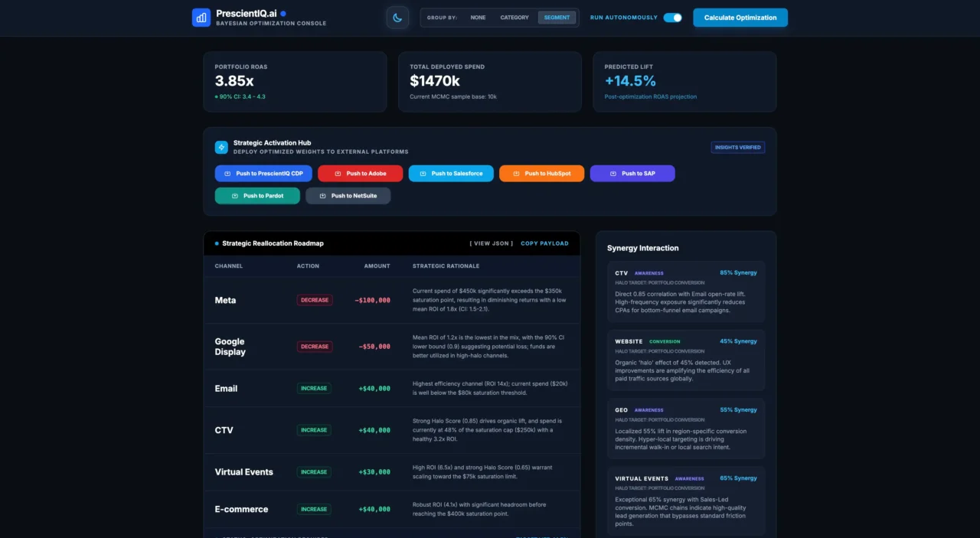This screenshot has width=980, height=538.
Task: Click the upload icon on Push to Adobe
Action: [338, 174]
